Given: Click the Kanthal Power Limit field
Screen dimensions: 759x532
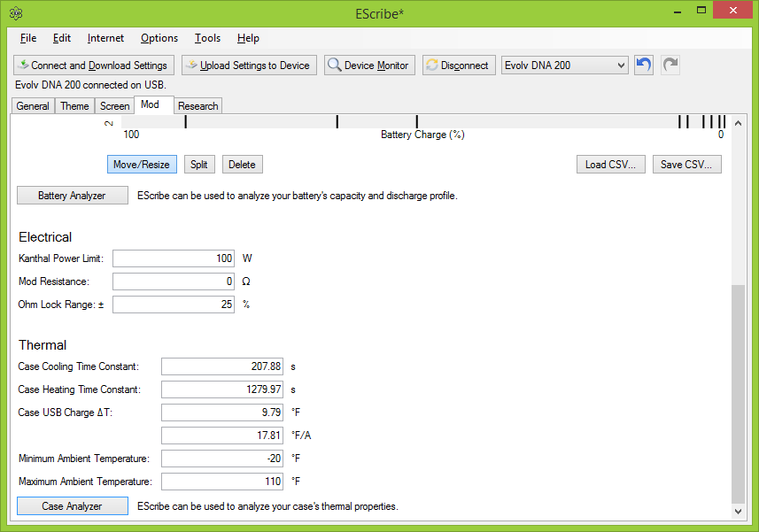Looking at the screenshot, I should pyautogui.click(x=174, y=258).
